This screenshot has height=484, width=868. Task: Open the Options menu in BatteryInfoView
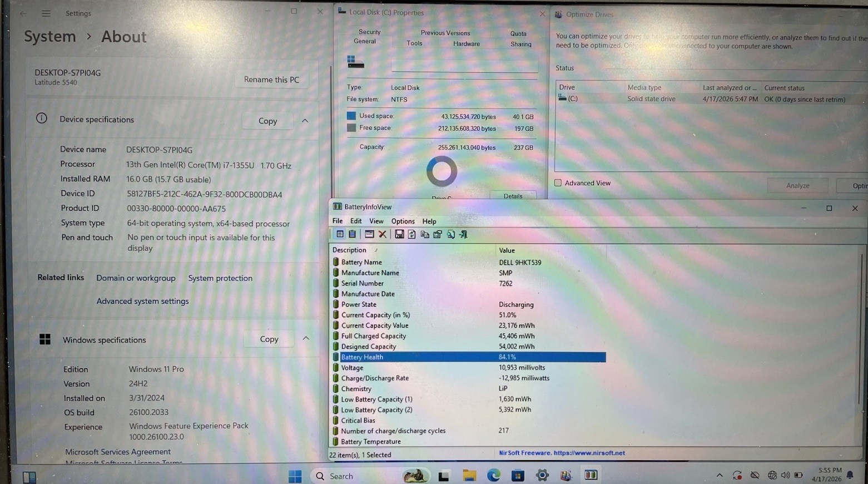pyautogui.click(x=403, y=221)
